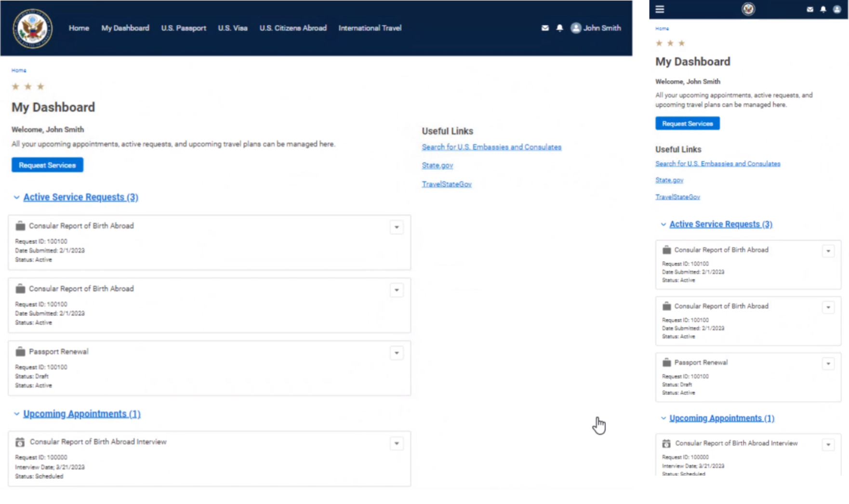849x504 pixels.
Task: Click the third rating star
Action: coord(40,86)
